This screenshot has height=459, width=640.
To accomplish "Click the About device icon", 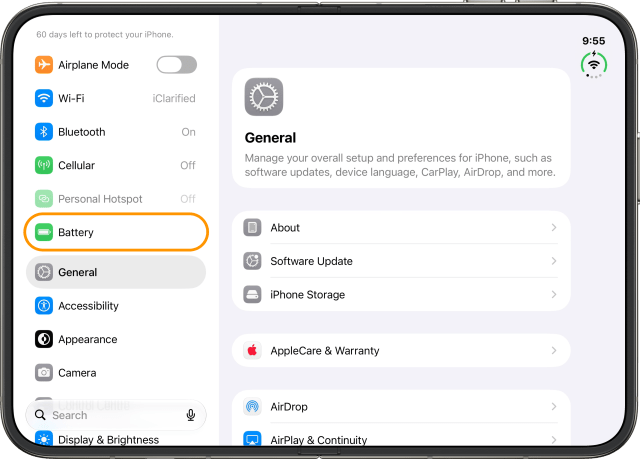I will (252, 227).
